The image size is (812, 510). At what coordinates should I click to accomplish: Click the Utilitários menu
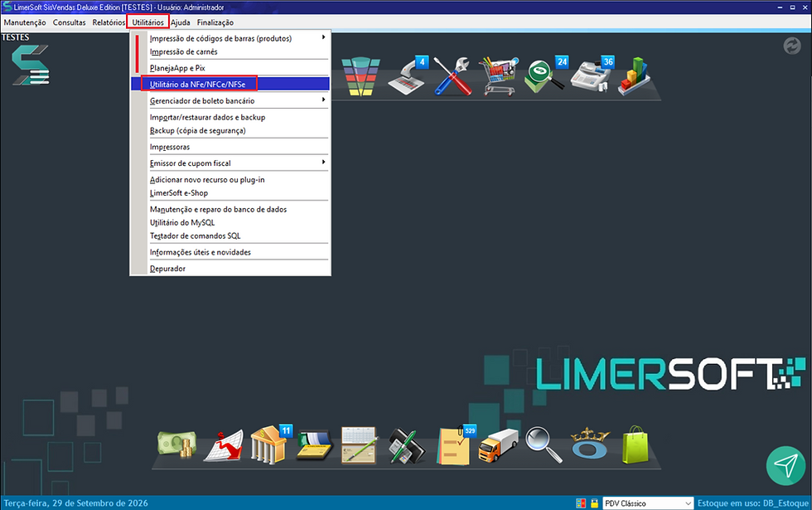click(148, 22)
